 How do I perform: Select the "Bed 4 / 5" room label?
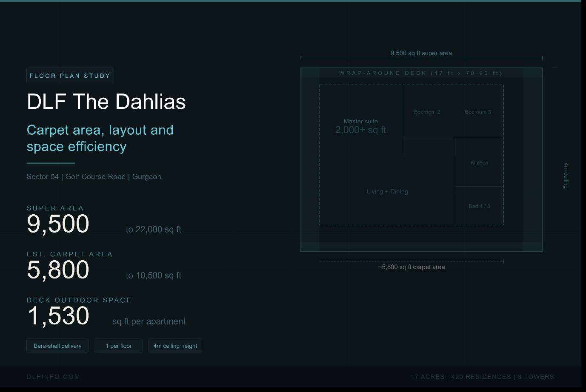click(480, 206)
